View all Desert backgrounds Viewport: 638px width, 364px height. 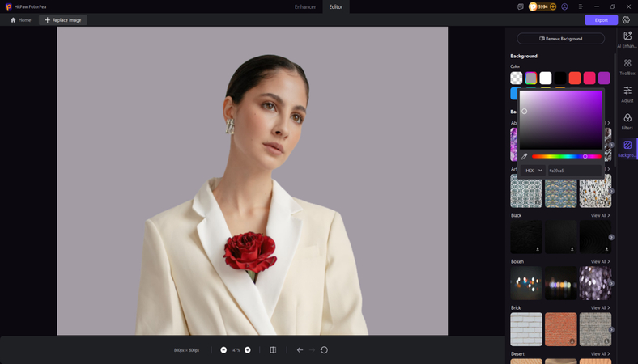coord(600,354)
